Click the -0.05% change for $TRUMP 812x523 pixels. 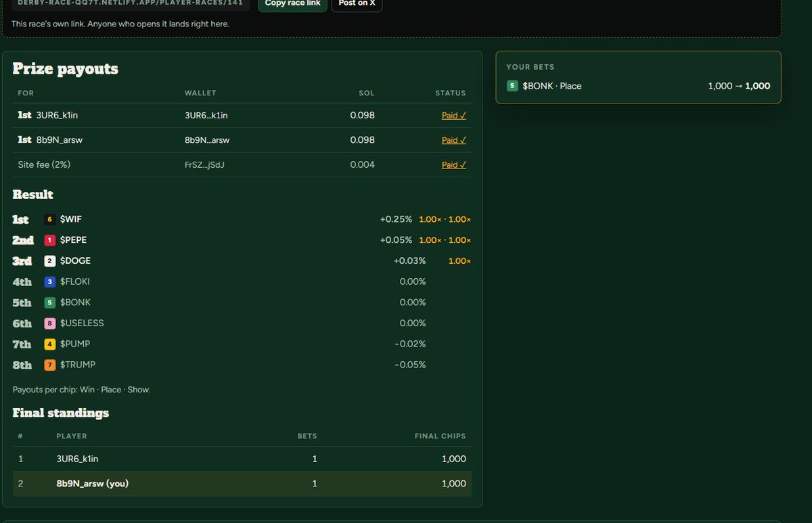tap(410, 365)
